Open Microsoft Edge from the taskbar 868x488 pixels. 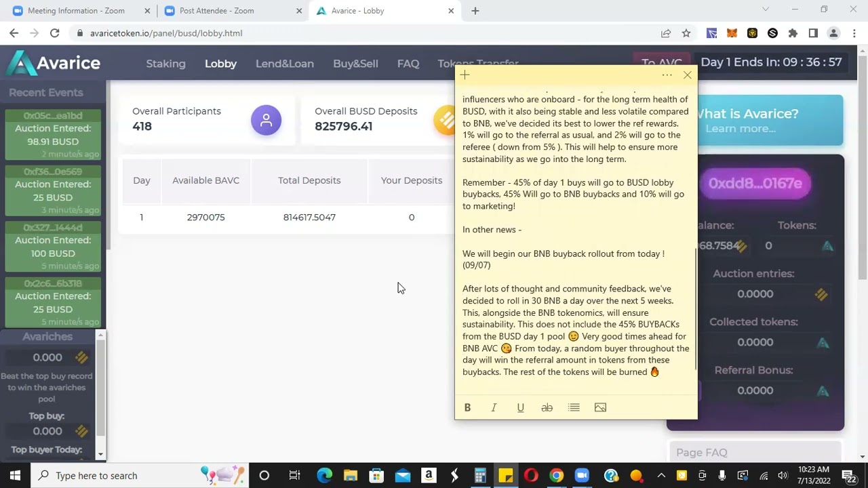point(324,475)
